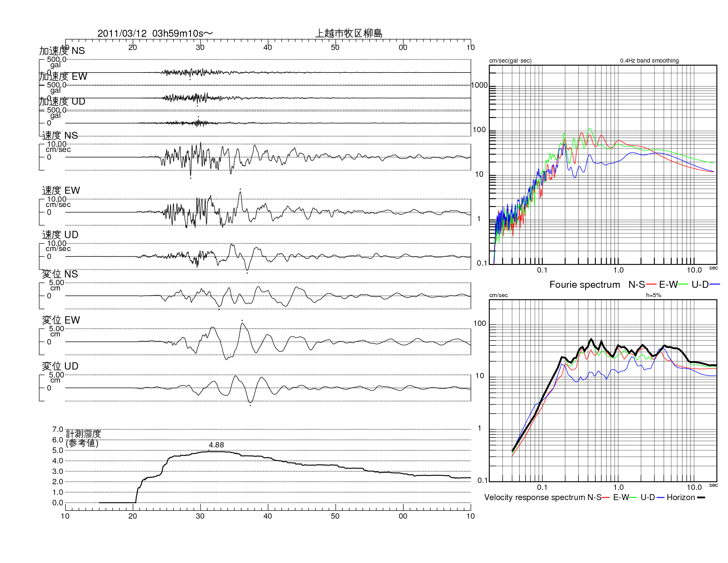The height and width of the screenshot is (563, 728).
Task: Click the 計測震度 intensity label
Action: (83, 434)
